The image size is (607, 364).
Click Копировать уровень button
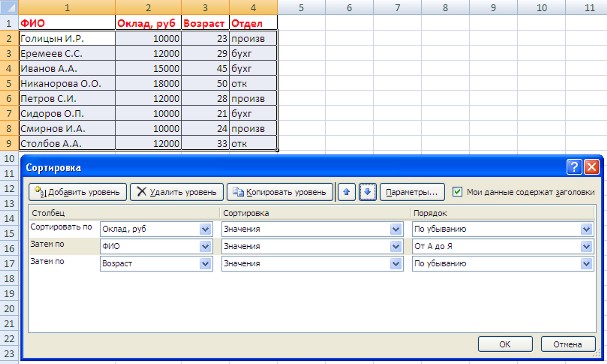point(280,192)
